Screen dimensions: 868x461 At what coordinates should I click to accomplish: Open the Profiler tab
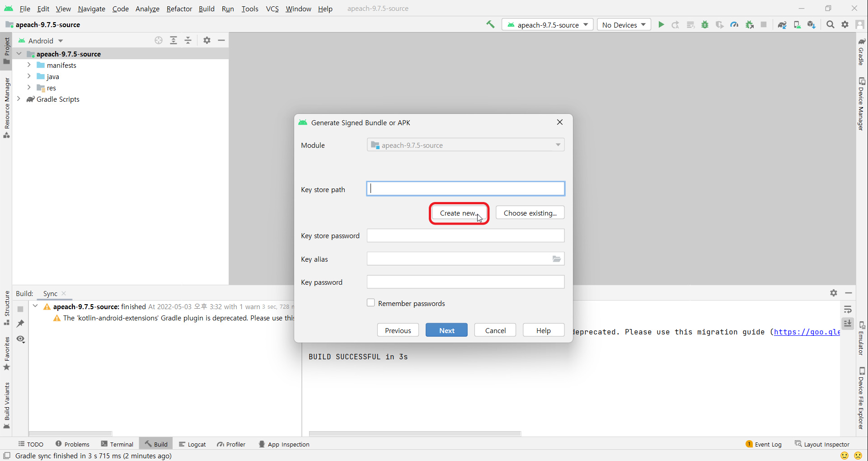[x=231, y=444]
